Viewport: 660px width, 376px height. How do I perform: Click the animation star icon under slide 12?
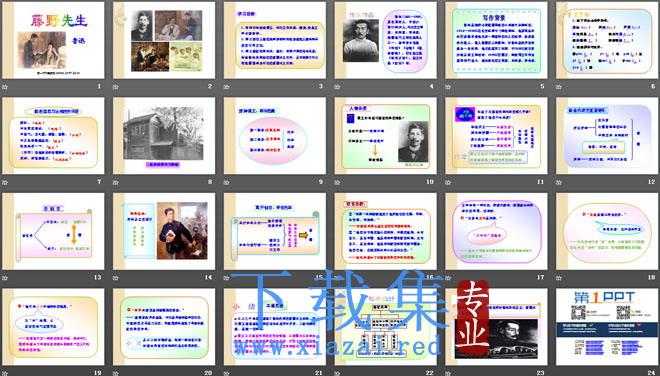(559, 182)
